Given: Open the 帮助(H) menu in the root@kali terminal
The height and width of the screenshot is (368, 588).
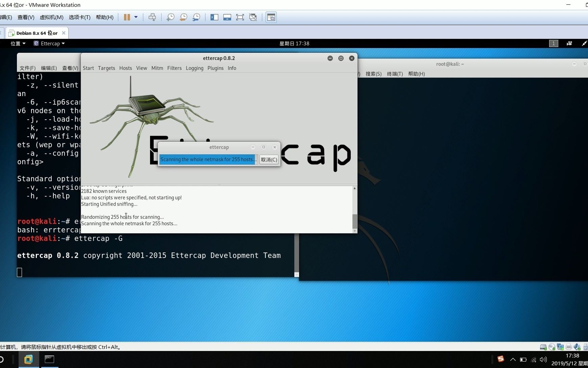Looking at the screenshot, I should pos(416,74).
